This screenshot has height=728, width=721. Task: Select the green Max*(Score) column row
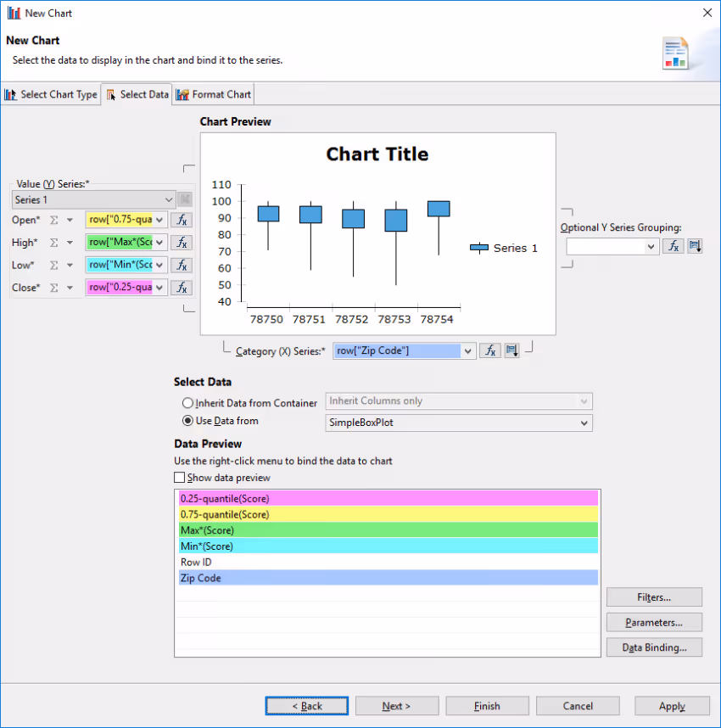[388, 530]
